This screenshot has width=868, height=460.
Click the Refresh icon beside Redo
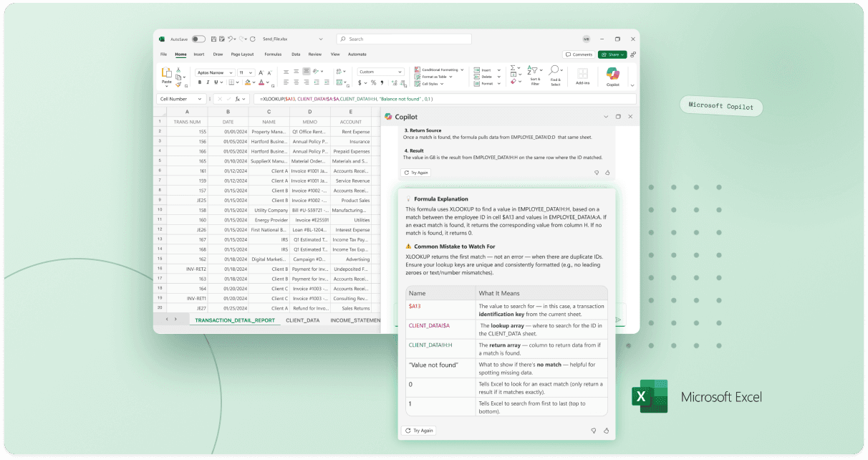pos(252,39)
